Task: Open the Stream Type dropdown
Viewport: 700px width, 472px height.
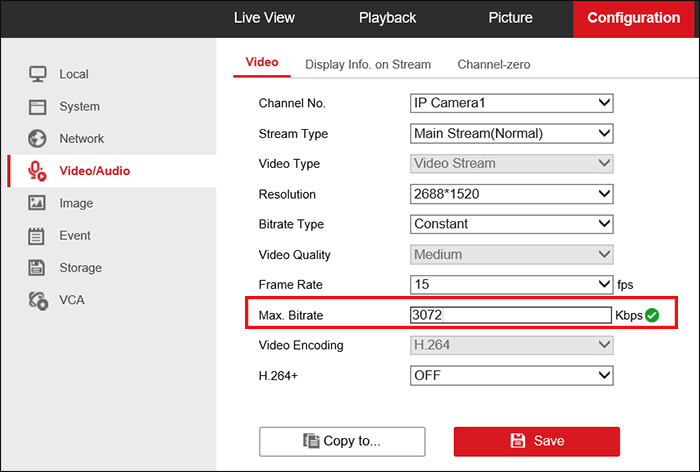Action: coord(512,134)
